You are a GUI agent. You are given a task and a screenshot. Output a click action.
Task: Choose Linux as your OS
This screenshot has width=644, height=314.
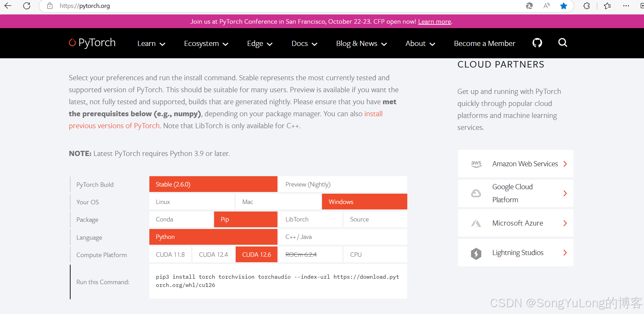tap(192, 202)
